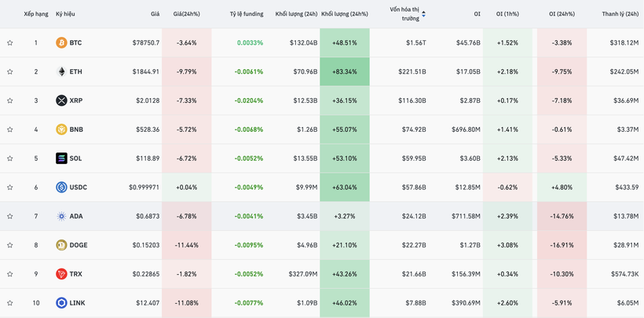Click ETH's green +83.34% volume cell
The image size is (644, 318).
point(344,71)
